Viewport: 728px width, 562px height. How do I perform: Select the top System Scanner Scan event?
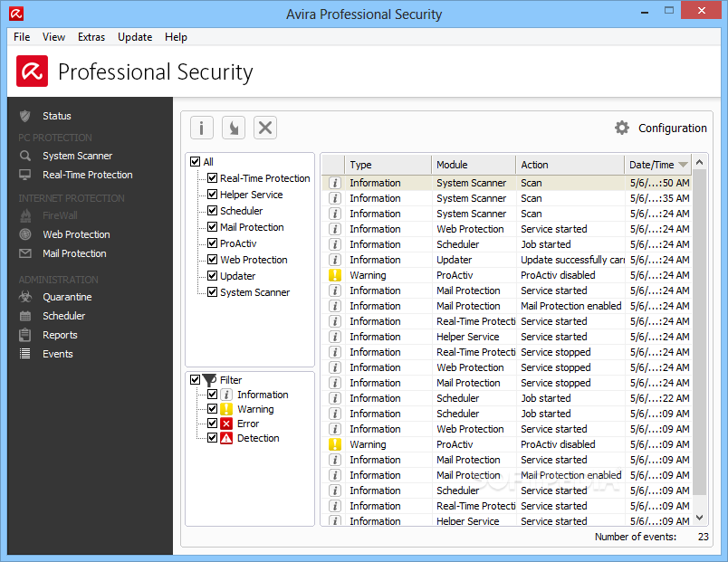click(506, 183)
